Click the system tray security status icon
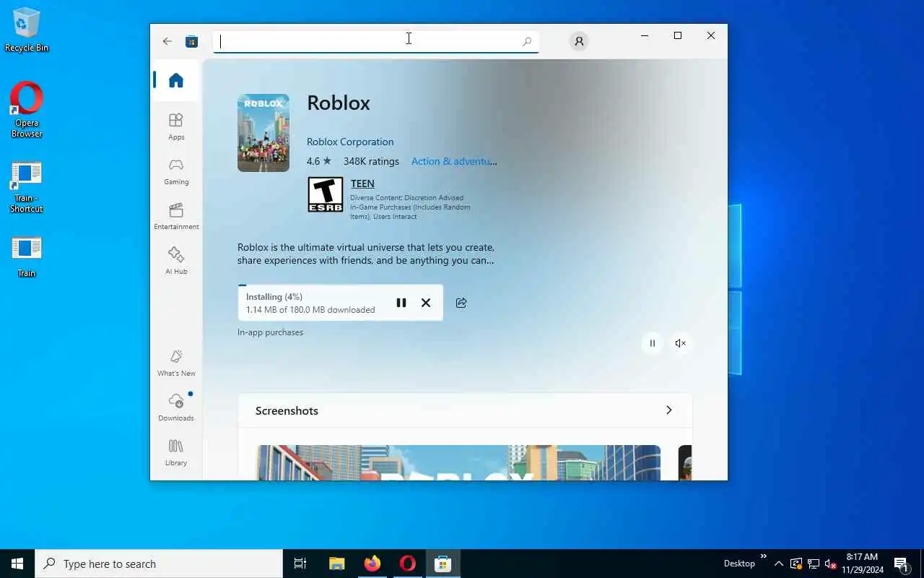The width and height of the screenshot is (924, 578). (796, 564)
